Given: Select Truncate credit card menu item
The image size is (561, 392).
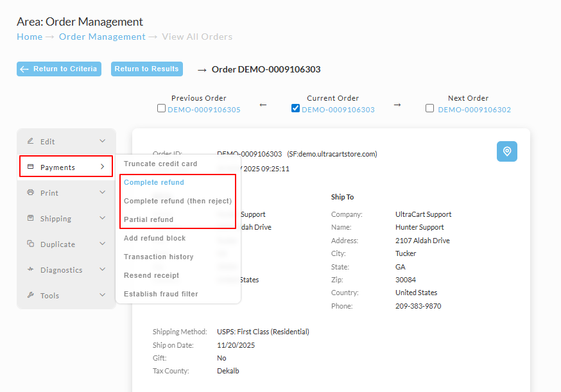Looking at the screenshot, I should [160, 164].
